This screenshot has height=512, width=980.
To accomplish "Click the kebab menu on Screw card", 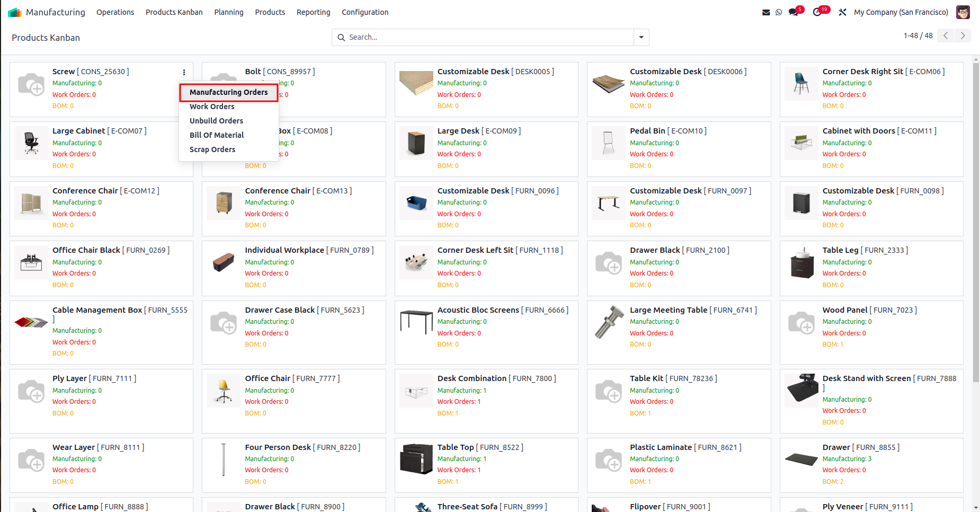I will [x=184, y=72].
